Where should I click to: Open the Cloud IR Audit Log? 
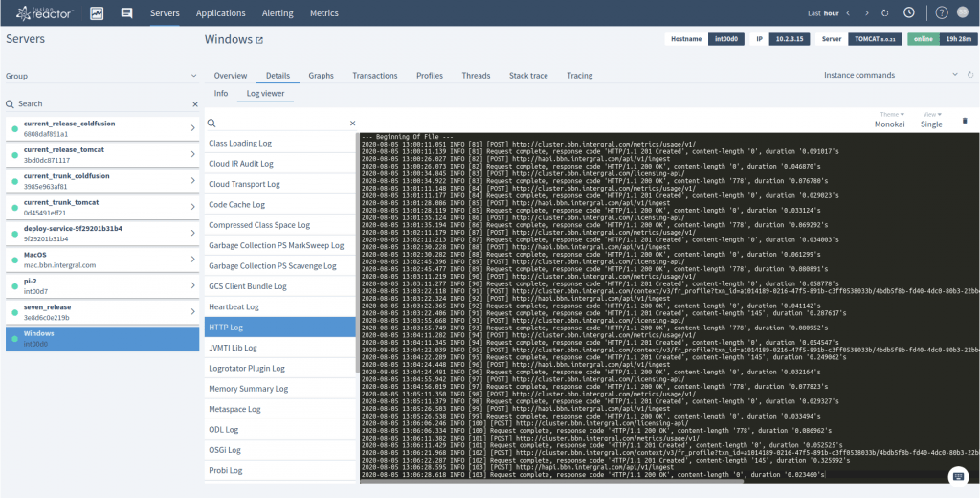(280, 164)
